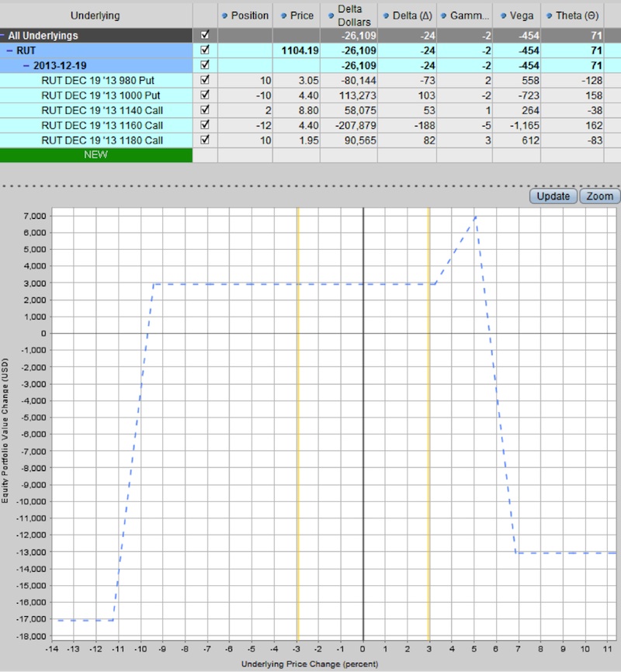
Task: Click the blue dot beside Delta (Δ) header
Action: [386, 16]
